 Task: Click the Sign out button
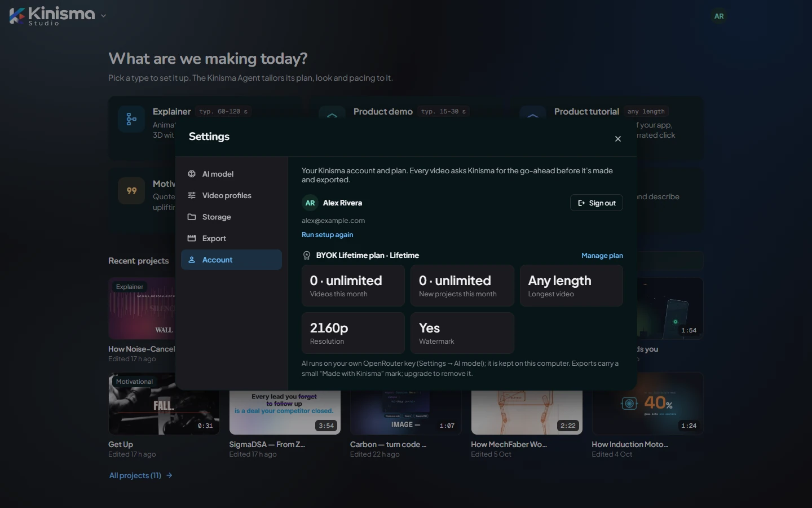[x=597, y=203]
